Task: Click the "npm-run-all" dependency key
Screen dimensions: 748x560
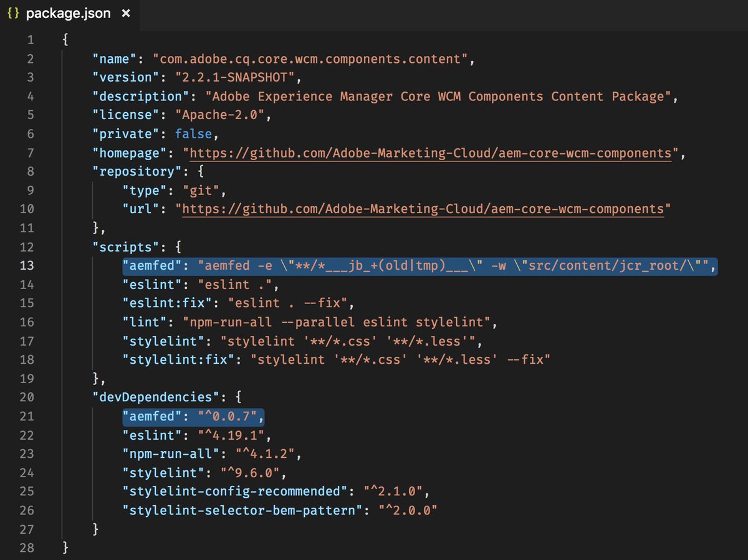Action: pos(171,453)
